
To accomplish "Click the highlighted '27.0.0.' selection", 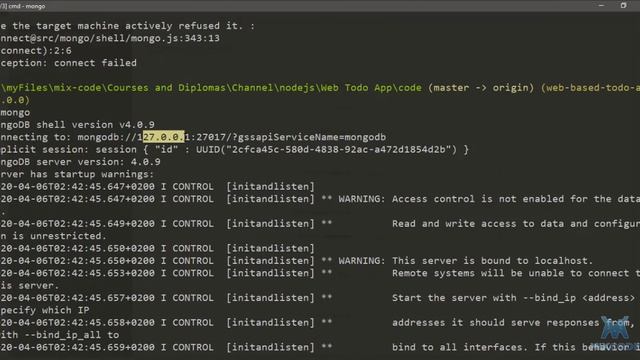I will 163,137.
